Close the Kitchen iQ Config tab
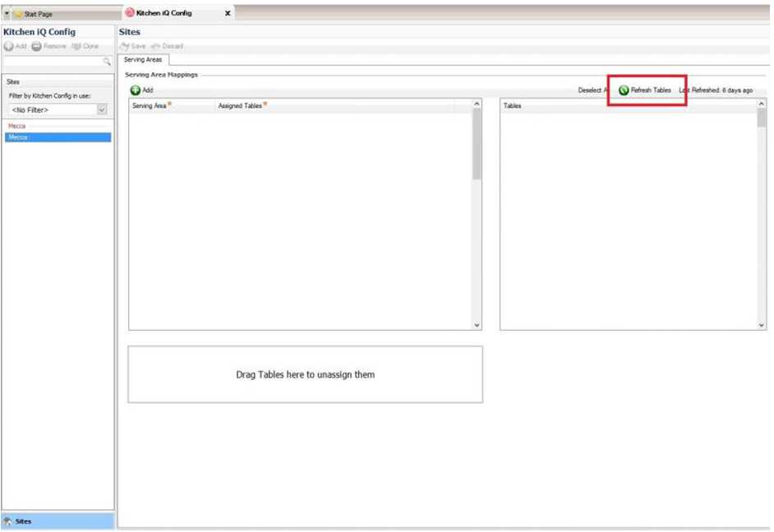 [x=228, y=13]
